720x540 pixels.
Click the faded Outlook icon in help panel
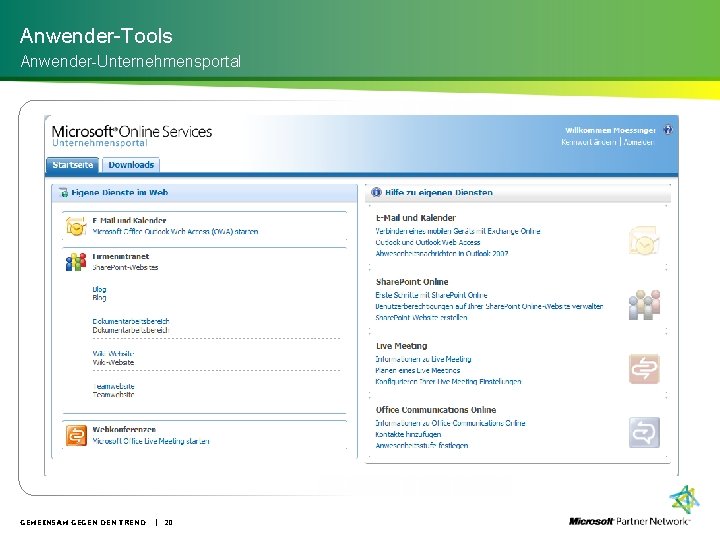[644, 240]
